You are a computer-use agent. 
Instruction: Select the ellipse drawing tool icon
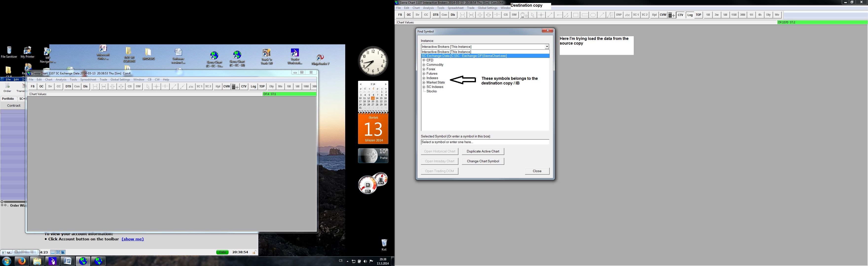(x=593, y=15)
